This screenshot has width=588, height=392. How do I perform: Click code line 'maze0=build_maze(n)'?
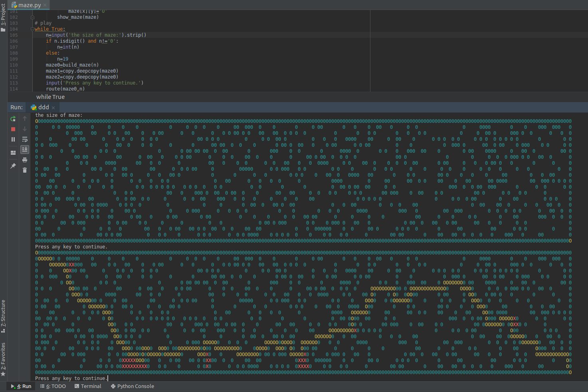click(x=72, y=65)
